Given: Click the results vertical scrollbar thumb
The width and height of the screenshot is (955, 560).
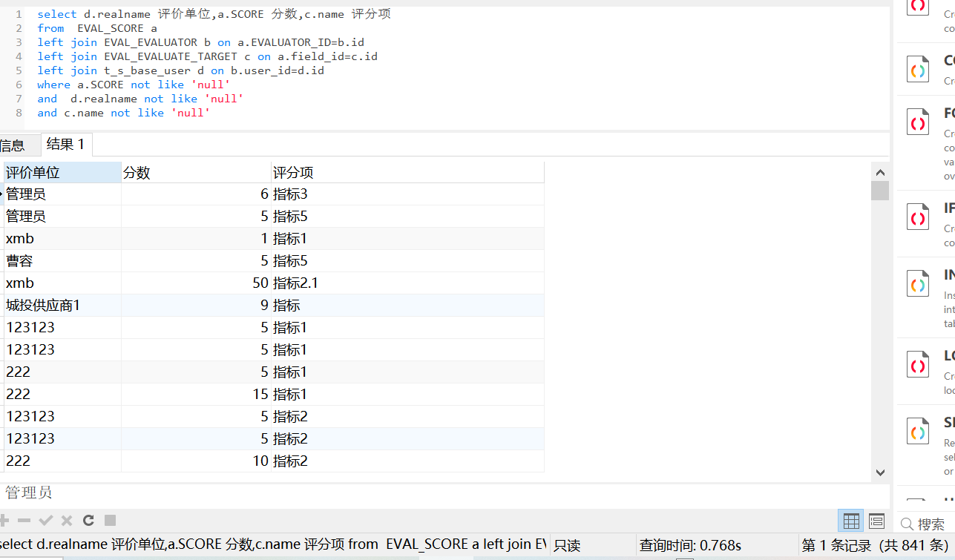Looking at the screenshot, I should tap(880, 191).
